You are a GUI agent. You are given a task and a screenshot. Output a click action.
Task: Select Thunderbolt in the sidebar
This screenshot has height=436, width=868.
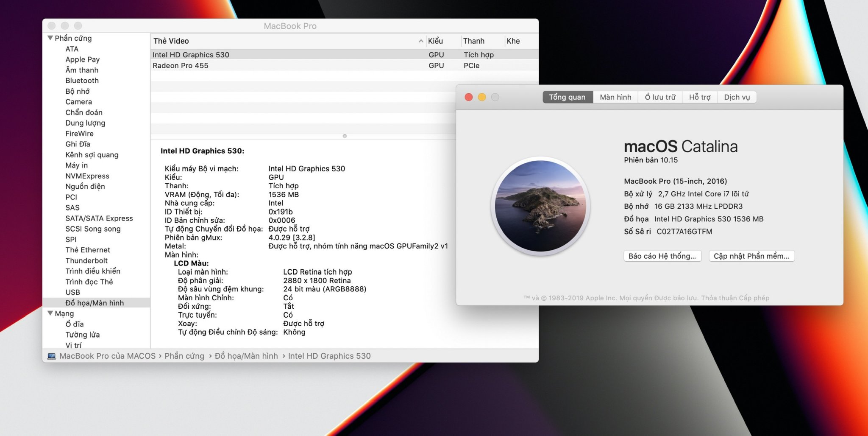[86, 261]
